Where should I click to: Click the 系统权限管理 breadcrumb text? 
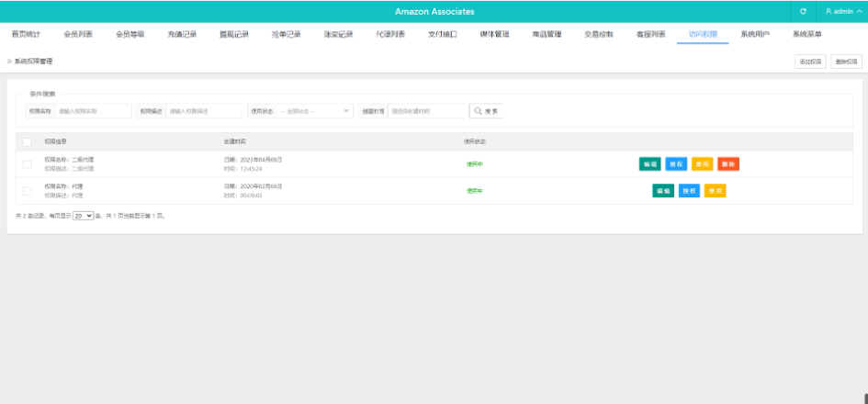pyautogui.click(x=33, y=62)
